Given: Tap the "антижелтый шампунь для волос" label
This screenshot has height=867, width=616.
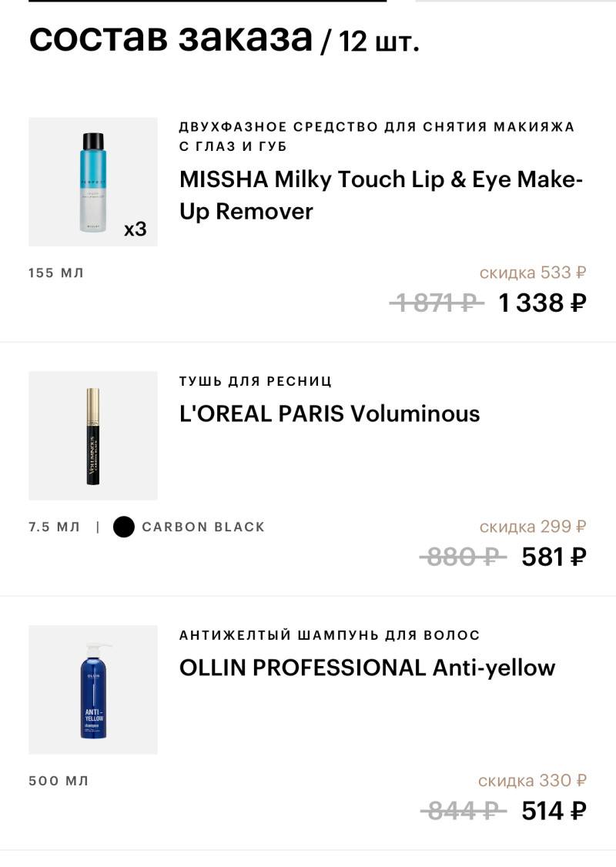Looking at the screenshot, I should coord(330,635).
